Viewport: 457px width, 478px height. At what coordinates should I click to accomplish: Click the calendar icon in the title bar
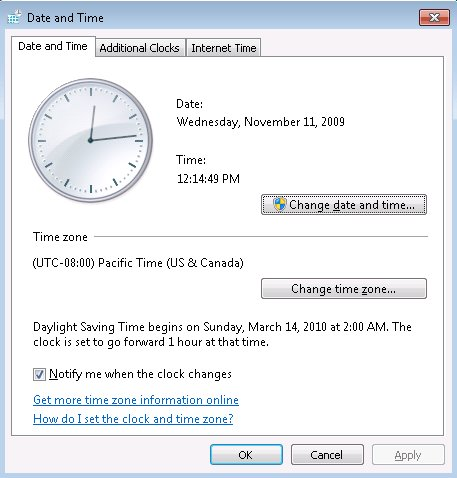[x=14, y=17]
